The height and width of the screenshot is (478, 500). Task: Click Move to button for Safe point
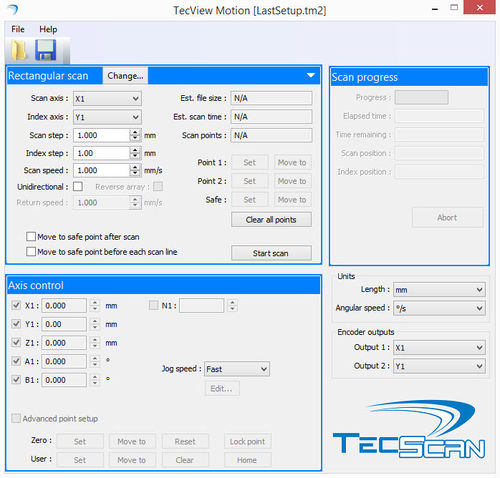click(292, 200)
